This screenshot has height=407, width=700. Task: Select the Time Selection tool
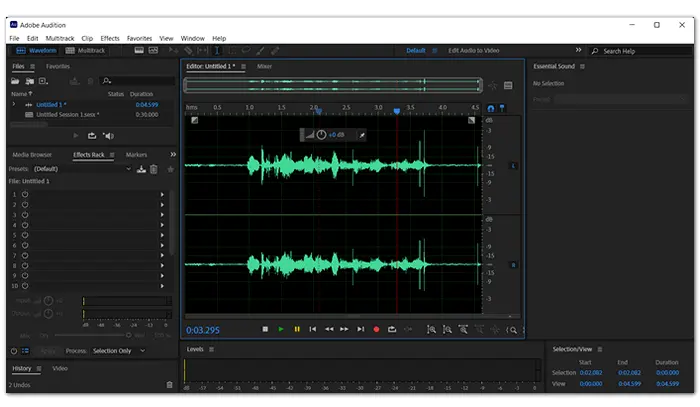tap(217, 51)
